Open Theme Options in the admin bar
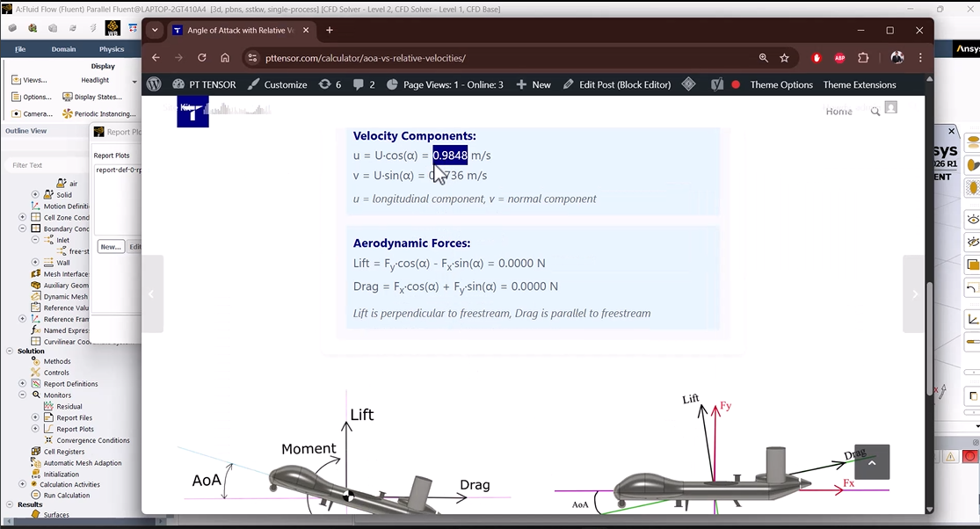 (781, 84)
